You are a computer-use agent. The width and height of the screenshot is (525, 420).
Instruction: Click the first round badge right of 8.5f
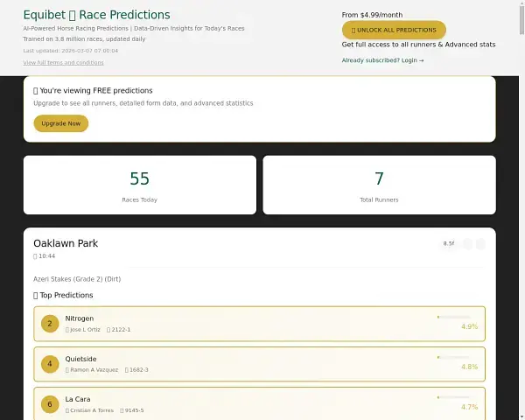pos(468,243)
